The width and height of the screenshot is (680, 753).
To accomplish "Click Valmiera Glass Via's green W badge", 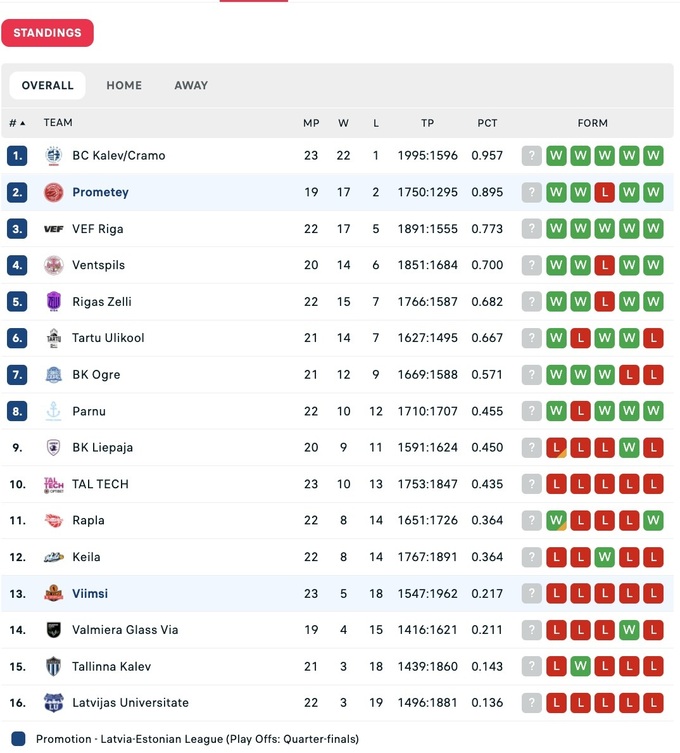I will click(629, 630).
